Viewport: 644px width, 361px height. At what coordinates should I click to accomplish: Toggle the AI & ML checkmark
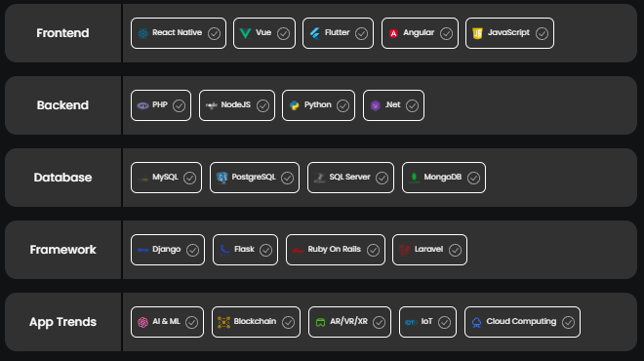pyautogui.click(x=191, y=322)
